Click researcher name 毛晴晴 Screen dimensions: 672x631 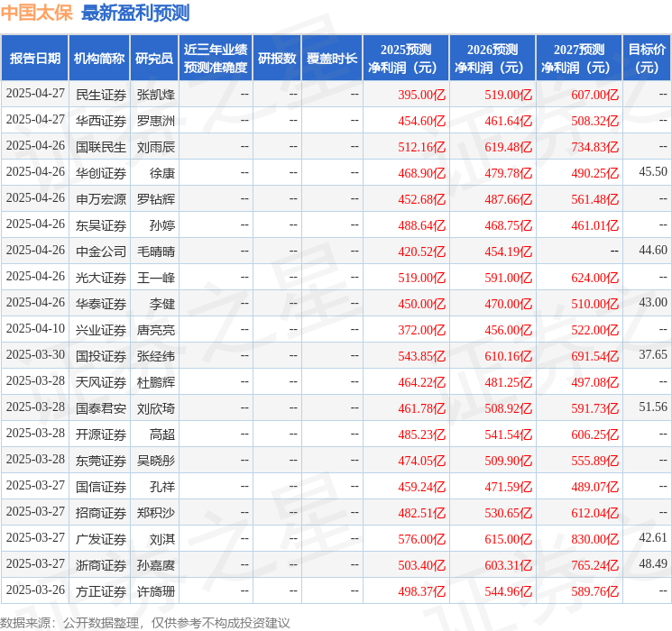156,251
